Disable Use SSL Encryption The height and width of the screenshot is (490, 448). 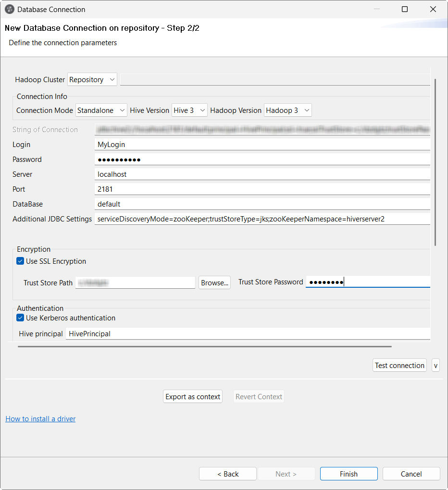click(20, 261)
